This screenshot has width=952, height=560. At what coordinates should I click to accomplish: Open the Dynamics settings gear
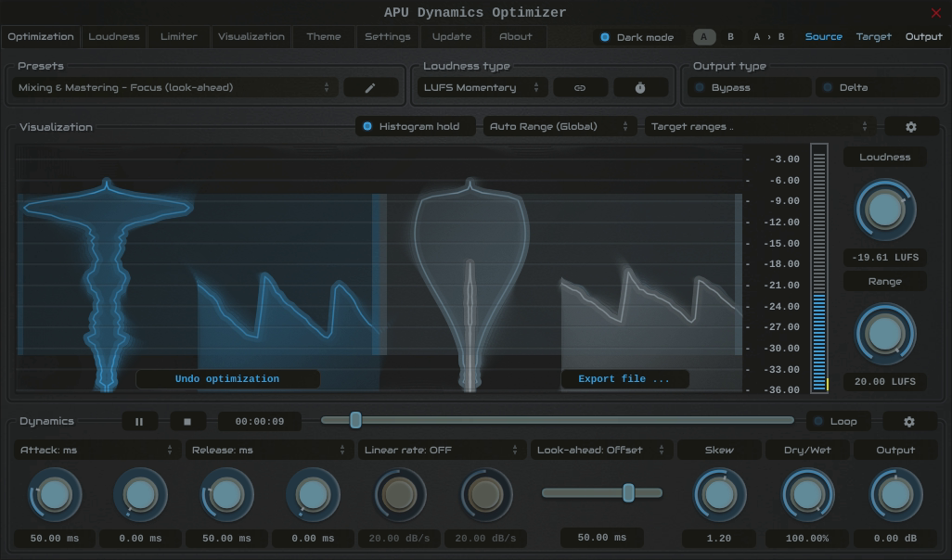(909, 422)
